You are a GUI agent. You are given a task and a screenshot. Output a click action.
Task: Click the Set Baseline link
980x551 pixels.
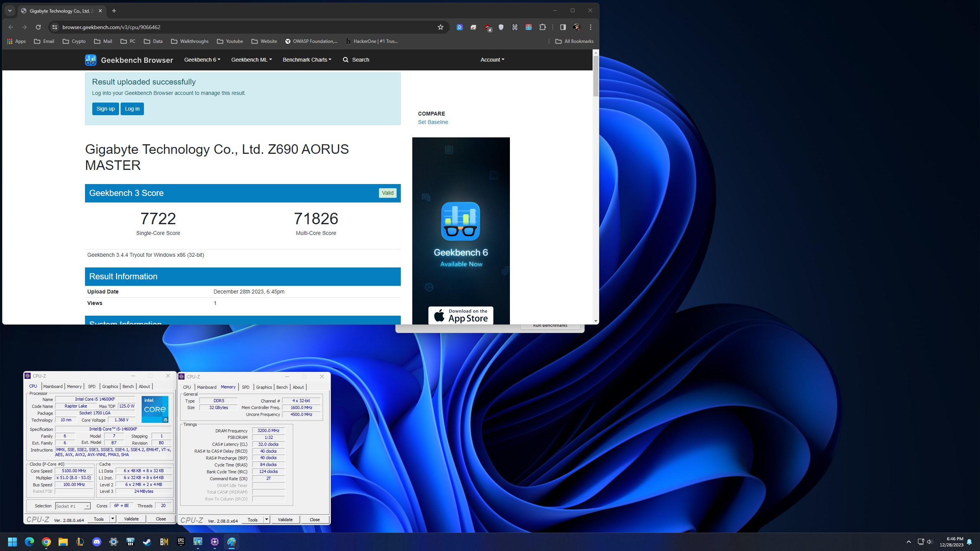pos(433,122)
